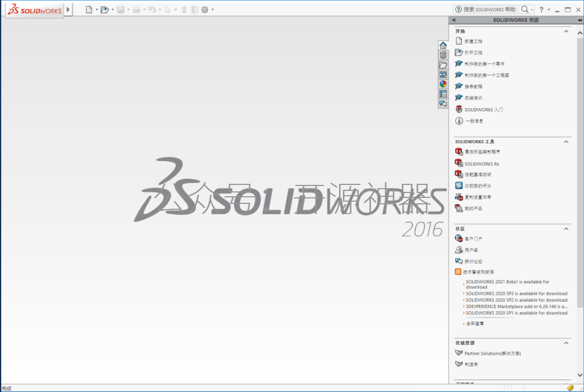
Task: Collapse the SOLIDWORKS 工具 section
Action: pyautogui.click(x=566, y=142)
